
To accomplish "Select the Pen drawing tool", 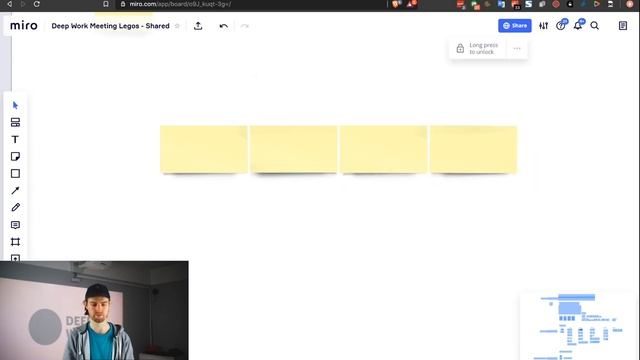I will 15,207.
